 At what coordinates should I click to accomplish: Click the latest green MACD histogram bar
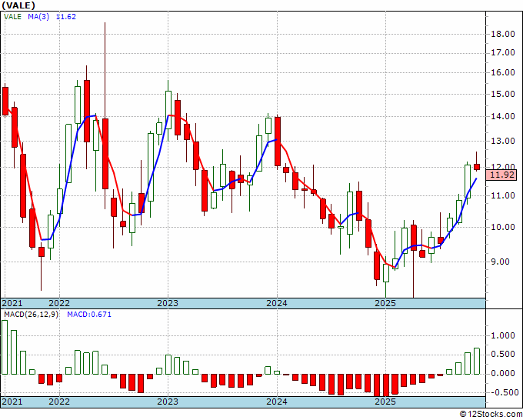(x=477, y=361)
